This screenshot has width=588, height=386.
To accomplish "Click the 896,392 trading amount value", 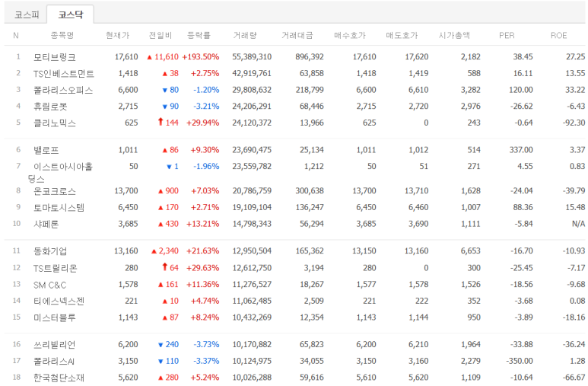I will pos(310,57).
